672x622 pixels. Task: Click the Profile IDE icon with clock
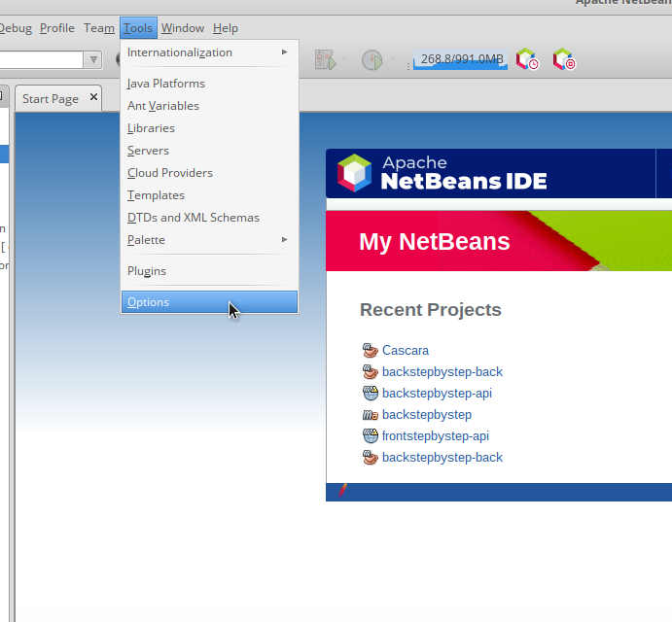[x=527, y=59]
